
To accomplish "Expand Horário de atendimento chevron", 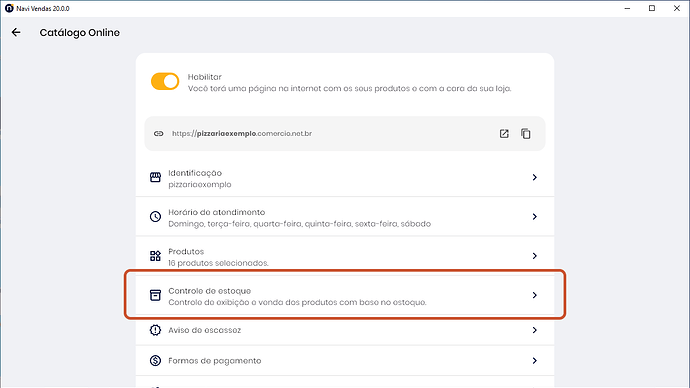I will coord(535,216).
